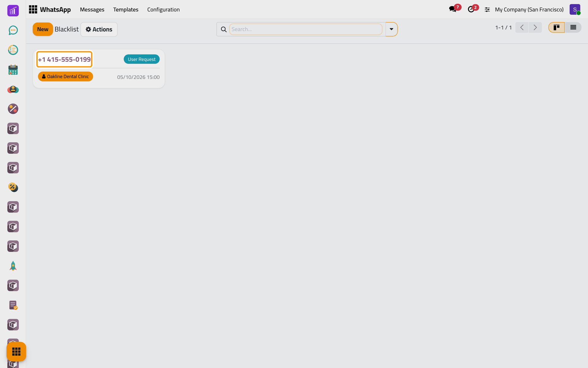The image size is (588, 368).
Task: Open the Templates menu
Action: point(126,10)
